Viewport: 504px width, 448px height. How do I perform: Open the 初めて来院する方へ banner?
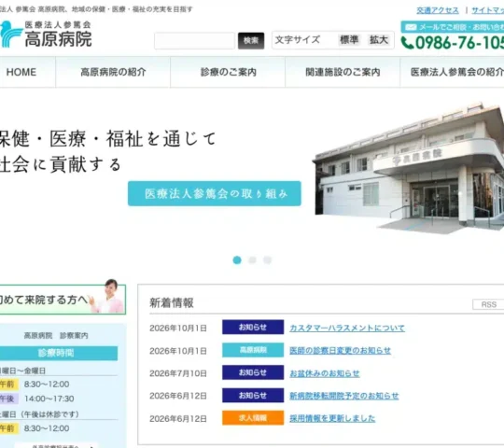tap(63, 299)
